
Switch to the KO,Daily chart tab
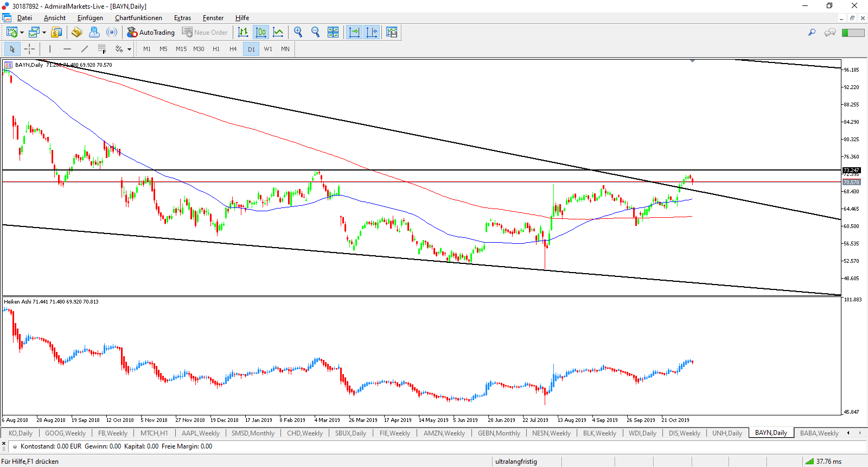tap(21, 433)
